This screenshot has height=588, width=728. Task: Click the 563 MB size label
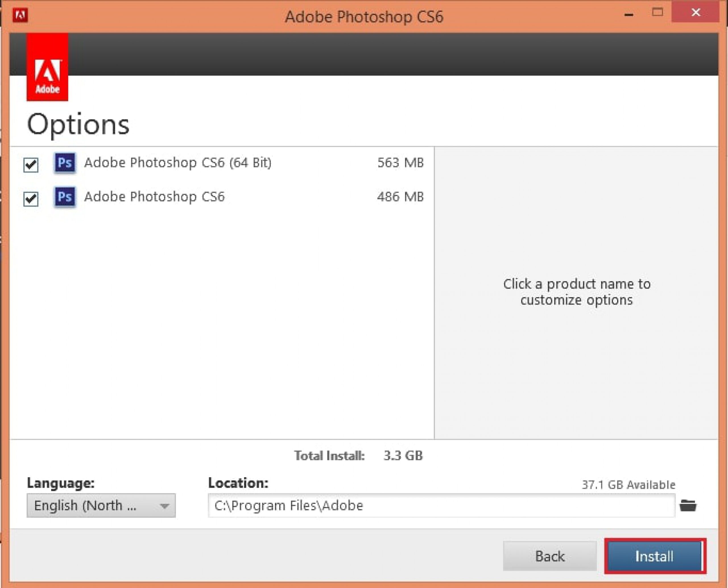pos(401,163)
